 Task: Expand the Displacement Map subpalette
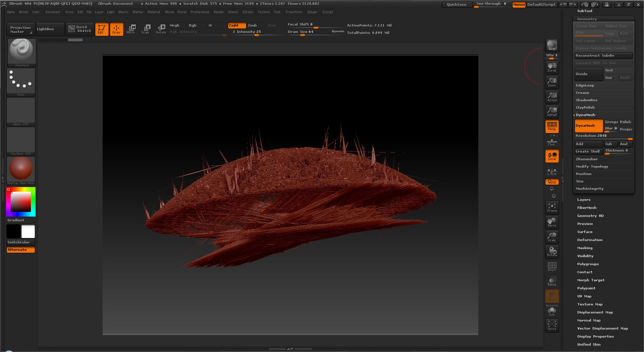click(595, 312)
